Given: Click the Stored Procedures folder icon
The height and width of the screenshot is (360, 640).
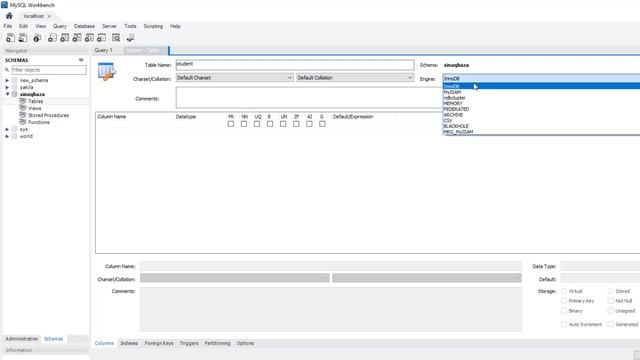Looking at the screenshot, I should click(23, 115).
